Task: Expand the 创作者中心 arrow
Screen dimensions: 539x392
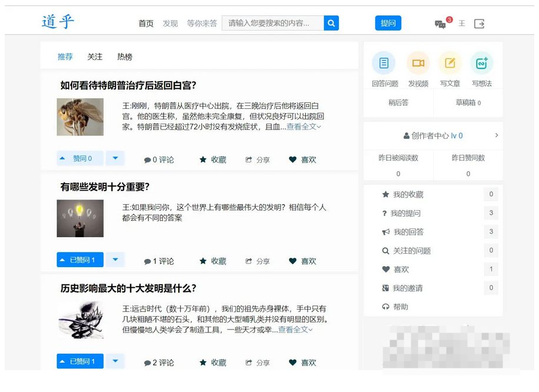Action: click(x=497, y=135)
